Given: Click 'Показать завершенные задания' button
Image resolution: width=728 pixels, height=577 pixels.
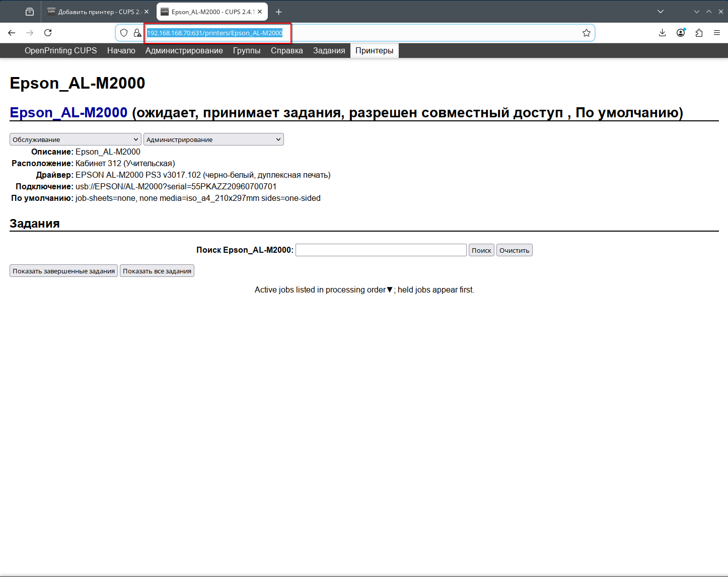Looking at the screenshot, I should [63, 271].
